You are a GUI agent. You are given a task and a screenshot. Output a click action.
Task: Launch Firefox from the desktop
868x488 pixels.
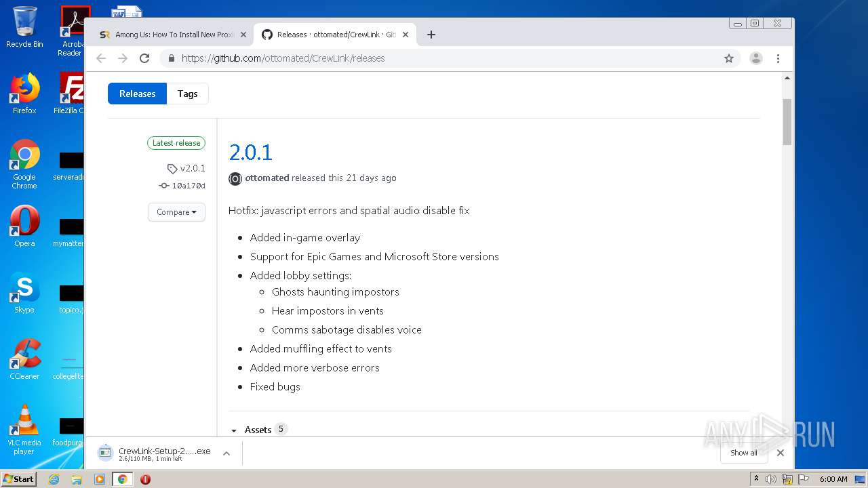tap(24, 94)
